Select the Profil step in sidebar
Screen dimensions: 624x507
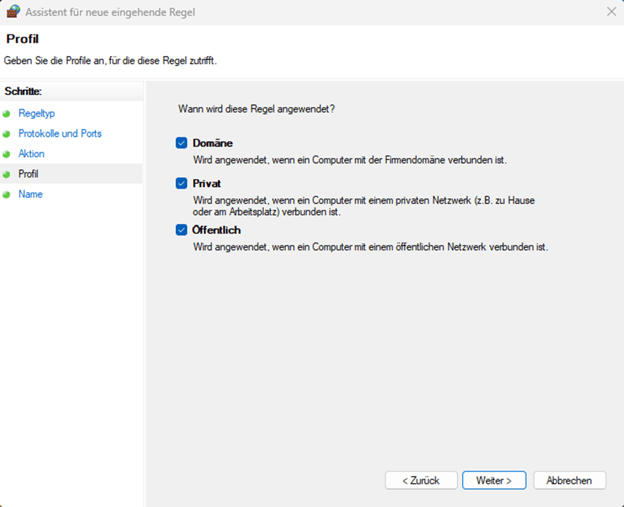28,174
